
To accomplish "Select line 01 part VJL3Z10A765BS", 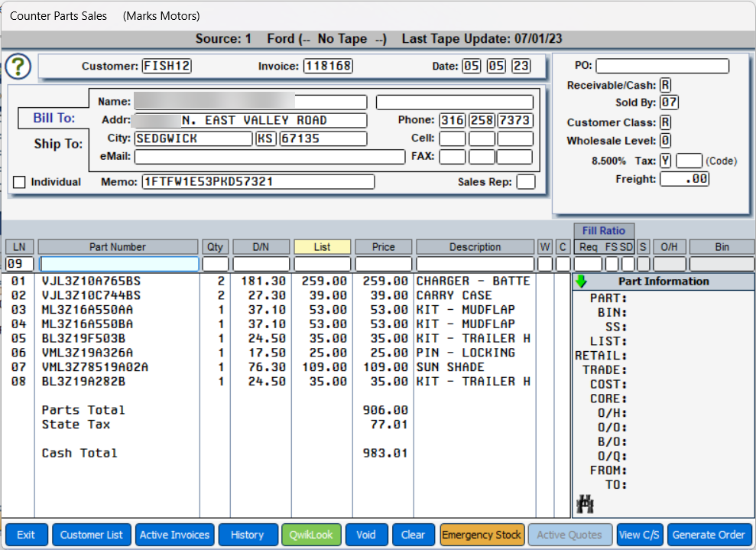I will [x=92, y=282].
